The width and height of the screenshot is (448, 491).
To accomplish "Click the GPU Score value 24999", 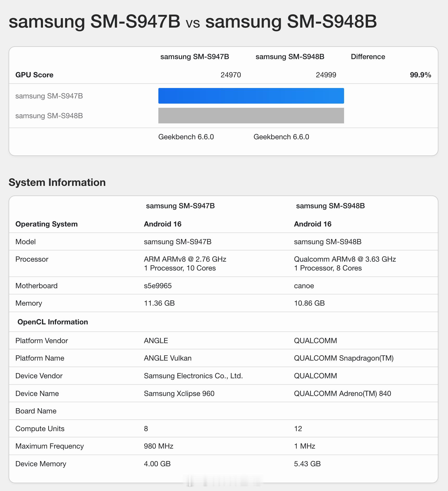I will [326, 75].
